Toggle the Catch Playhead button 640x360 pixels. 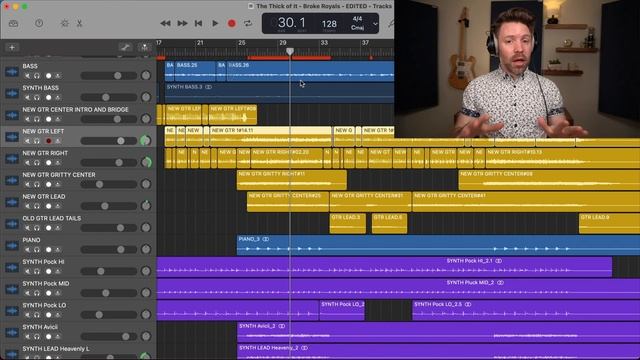pyautogui.click(x=144, y=48)
